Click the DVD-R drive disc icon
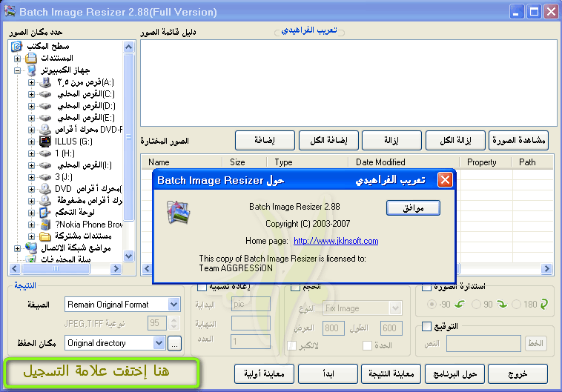Screen dimensions: 562x392 pyautogui.click(x=45, y=130)
